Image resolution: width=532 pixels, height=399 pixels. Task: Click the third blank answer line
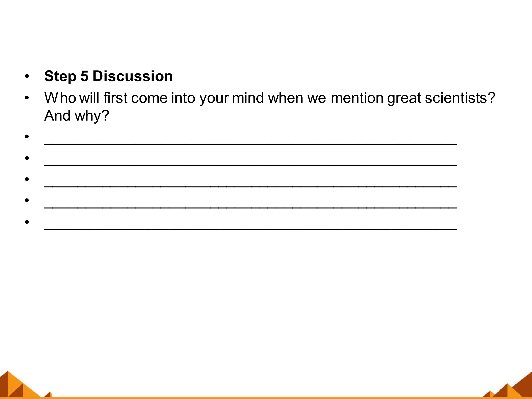(250, 186)
